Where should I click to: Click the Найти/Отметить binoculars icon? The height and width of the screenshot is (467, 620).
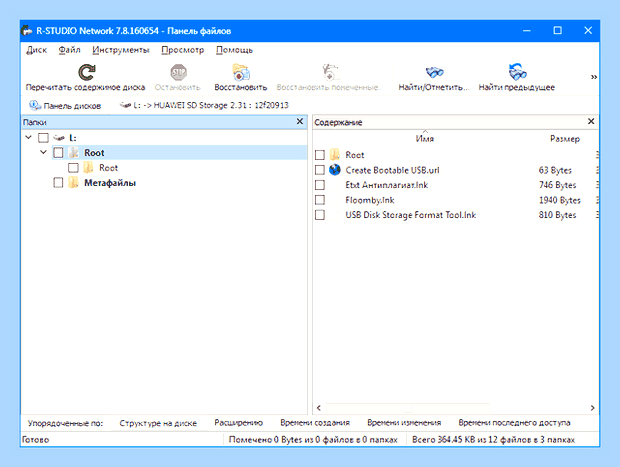point(434,72)
